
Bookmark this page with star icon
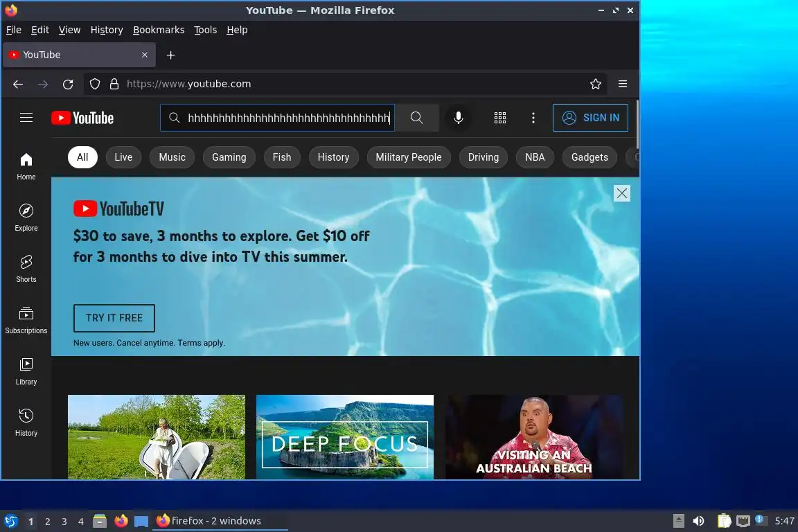pyautogui.click(x=596, y=84)
